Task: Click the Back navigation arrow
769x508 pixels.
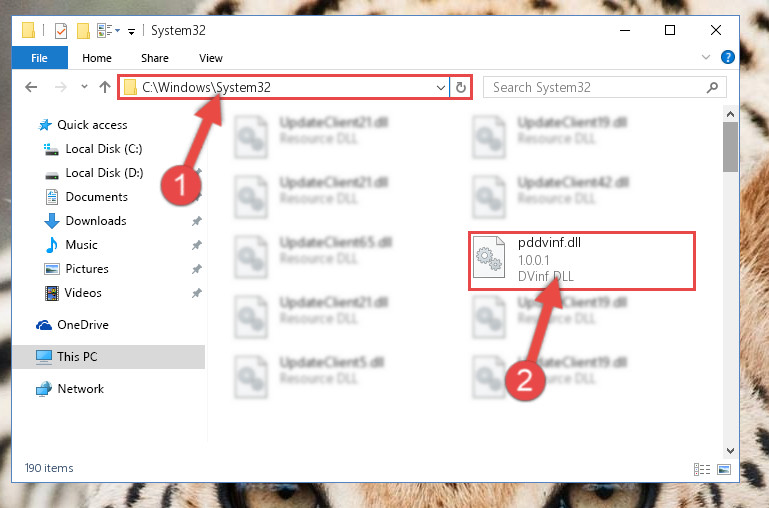Action: pyautogui.click(x=31, y=87)
